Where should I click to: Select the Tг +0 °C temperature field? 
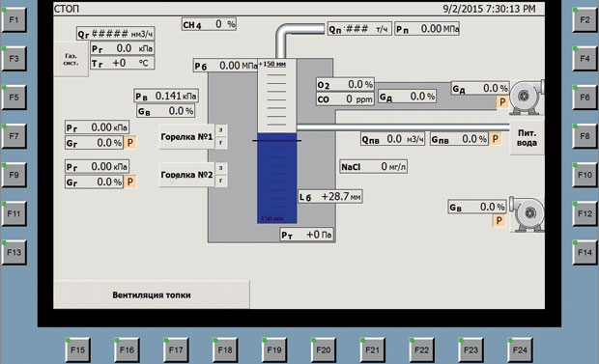[x=123, y=63]
